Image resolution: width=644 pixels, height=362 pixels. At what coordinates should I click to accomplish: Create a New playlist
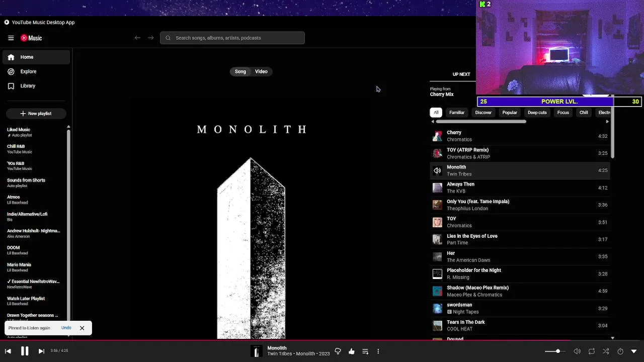36,114
